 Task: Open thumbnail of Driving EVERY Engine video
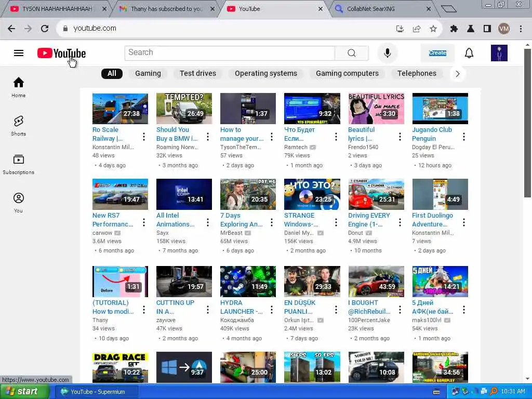pyautogui.click(x=376, y=194)
